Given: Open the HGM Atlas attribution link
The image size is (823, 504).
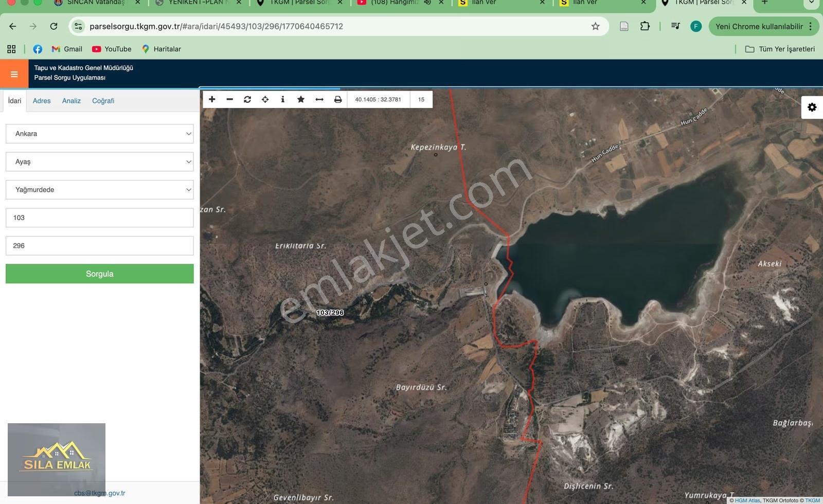Looking at the screenshot, I should 747,500.
